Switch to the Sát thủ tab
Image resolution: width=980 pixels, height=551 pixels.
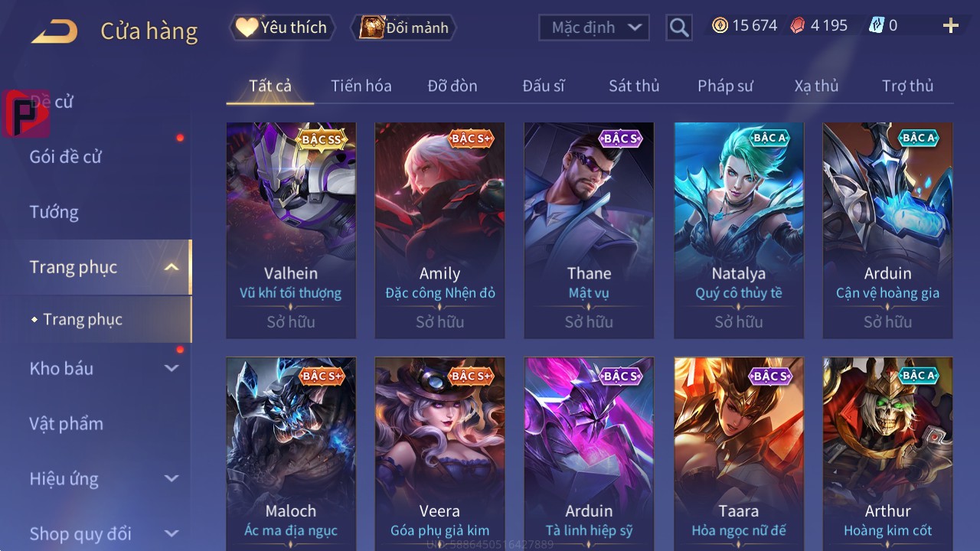click(634, 86)
